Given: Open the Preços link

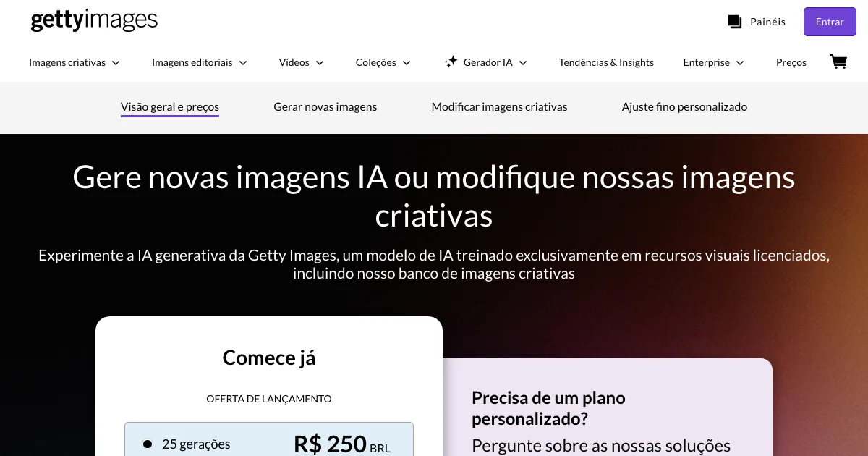Looking at the screenshot, I should click(791, 63).
